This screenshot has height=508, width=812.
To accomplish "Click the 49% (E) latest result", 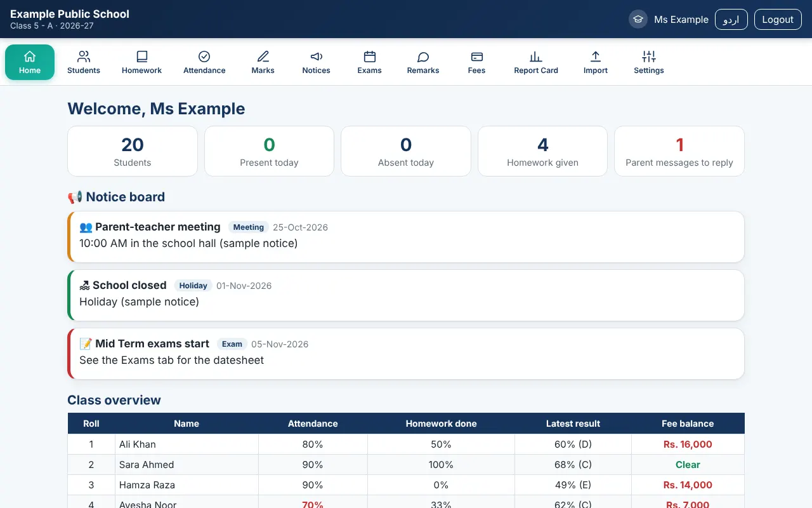I will tap(573, 485).
